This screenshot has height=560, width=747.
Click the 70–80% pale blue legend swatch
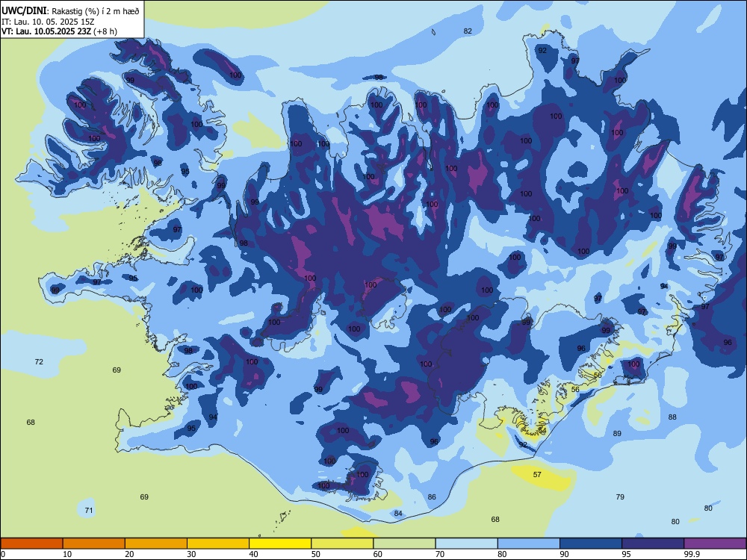[467, 544]
